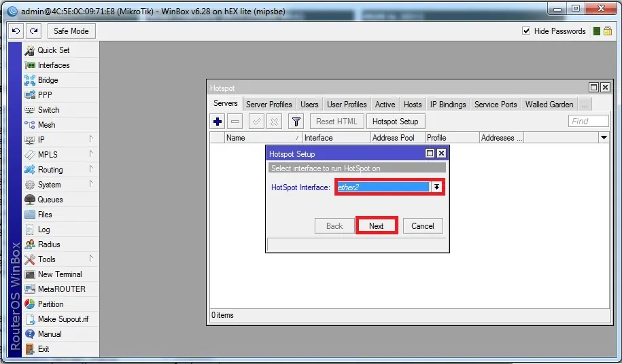Select Exit in the sidebar
The width and height of the screenshot is (622, 364).
61,349
